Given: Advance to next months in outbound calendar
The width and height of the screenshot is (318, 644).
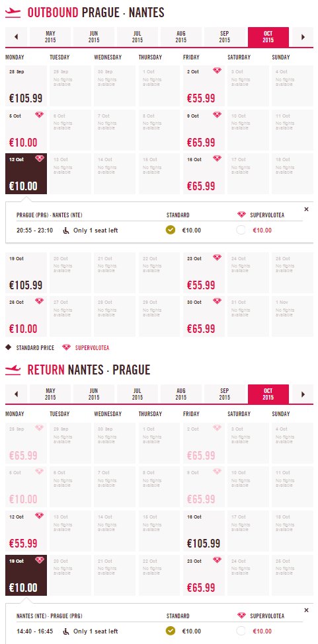Looking at the screenshot, I should click(x=303, y=37).
